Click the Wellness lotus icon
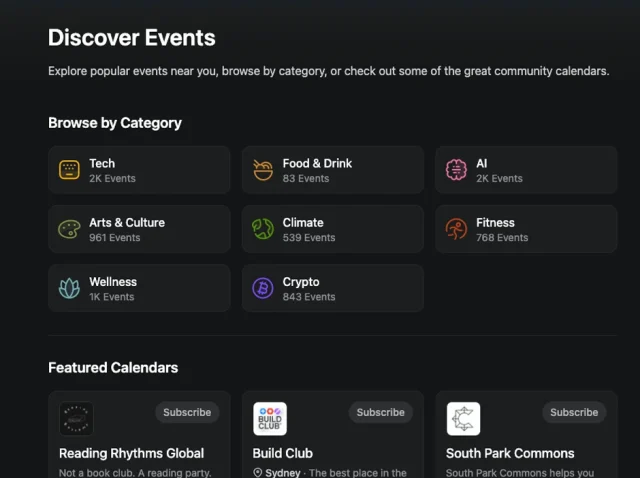This screenshot has height=478, width=640. [x=69, y=289]
